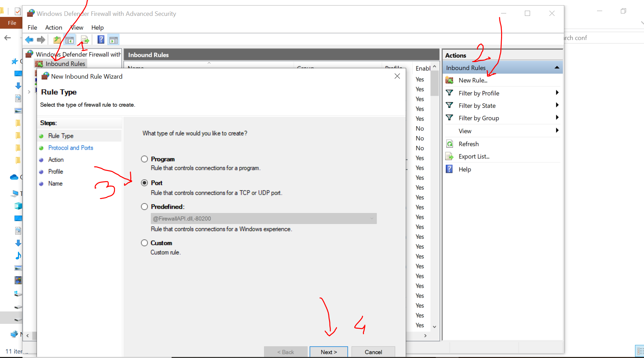Viewport: 644px width, 358px height.
Task: Click the Export List icon in Actions pane
Action: tap(450, 157)
